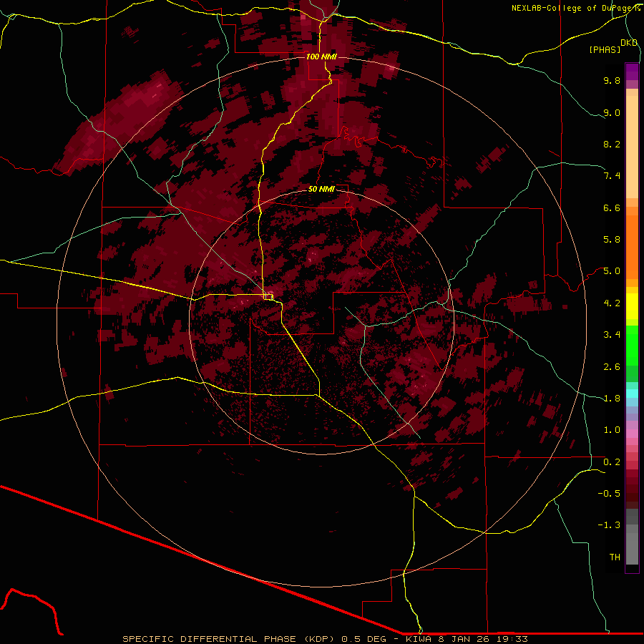Image resolution: width=644 pixels, height=644 pixels.
Task: Click the 100 NMI range ring label
Action: 321,57
